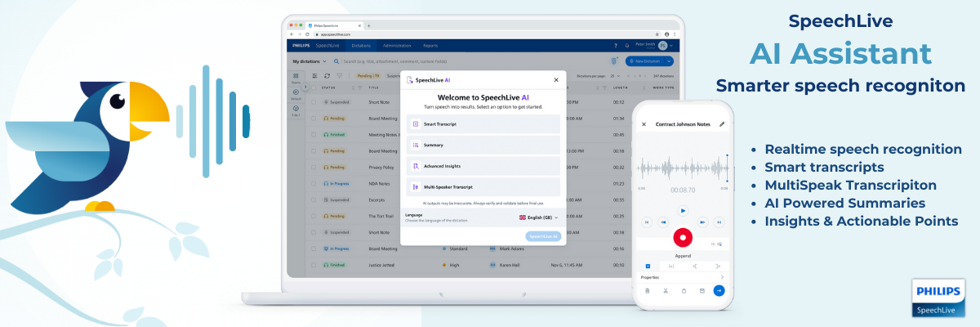Go to the Reports tab
This screenshot has height=327, width=980.
[430, 46]
